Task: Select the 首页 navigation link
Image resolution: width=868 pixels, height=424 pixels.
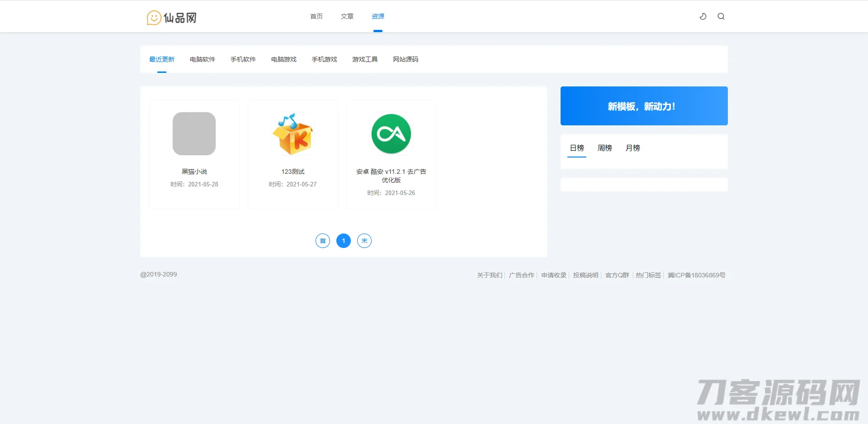Action: (316, 16)
